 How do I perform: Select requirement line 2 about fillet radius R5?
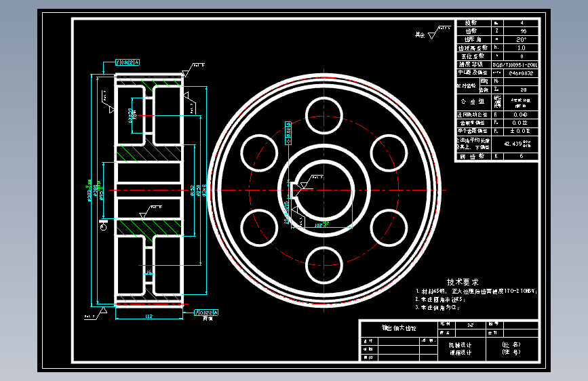pos(440,300)
